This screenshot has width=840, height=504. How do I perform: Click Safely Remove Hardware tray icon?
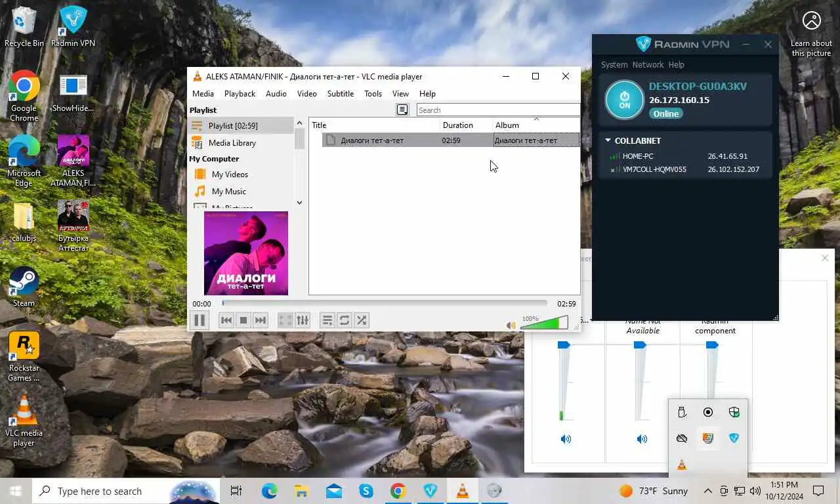pyautogui.click(x=682, y=412)
